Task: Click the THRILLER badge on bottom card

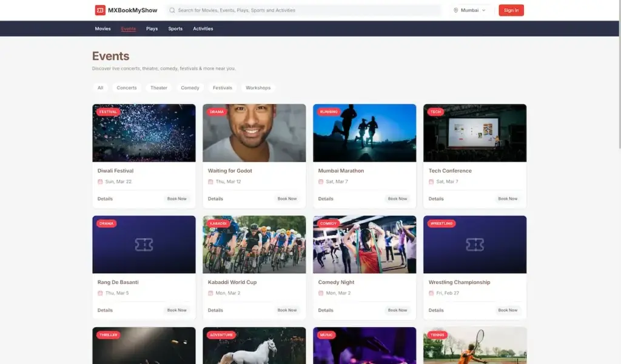Action: coord(109,335)
